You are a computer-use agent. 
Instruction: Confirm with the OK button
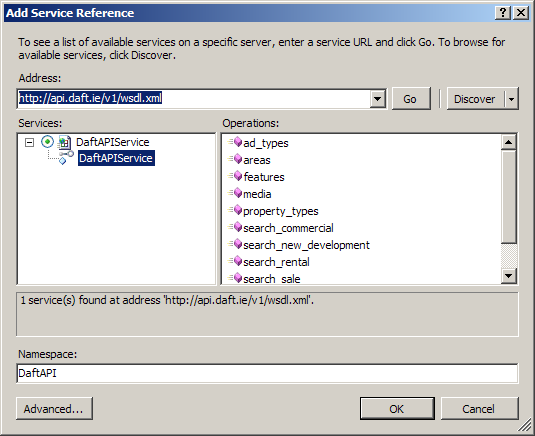pos(397,409)
